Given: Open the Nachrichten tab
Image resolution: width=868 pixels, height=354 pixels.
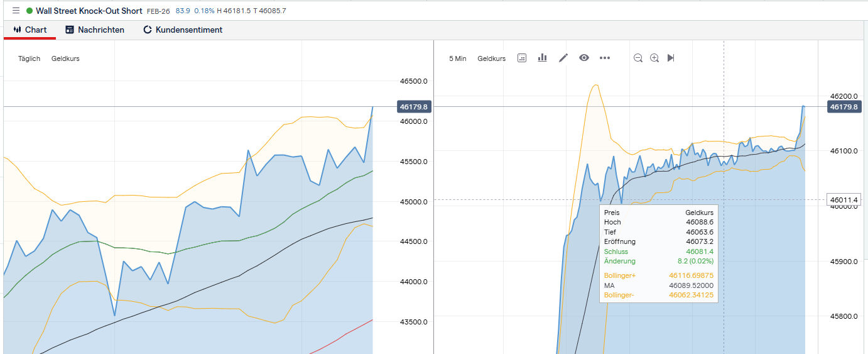Looking at the screenshot, I should coord(95,30).
